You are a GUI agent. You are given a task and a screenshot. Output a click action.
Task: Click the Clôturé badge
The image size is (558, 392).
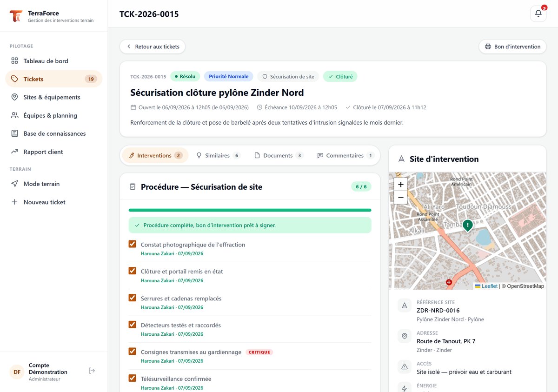click(x=340, y=76)
